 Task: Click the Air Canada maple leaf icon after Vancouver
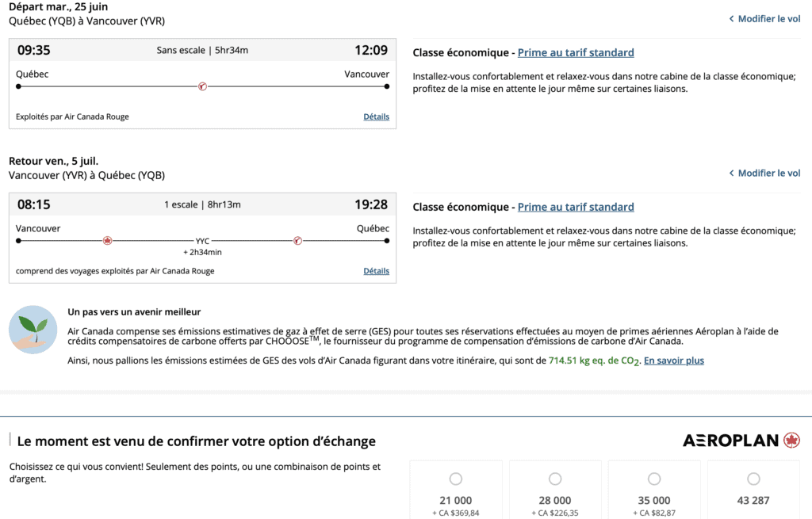pos(108,240)
